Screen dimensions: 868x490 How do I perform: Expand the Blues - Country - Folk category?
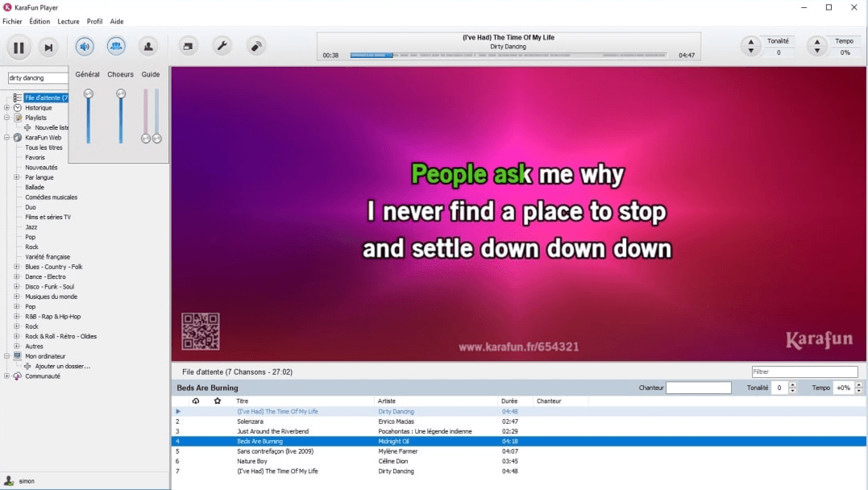[17, 267]
